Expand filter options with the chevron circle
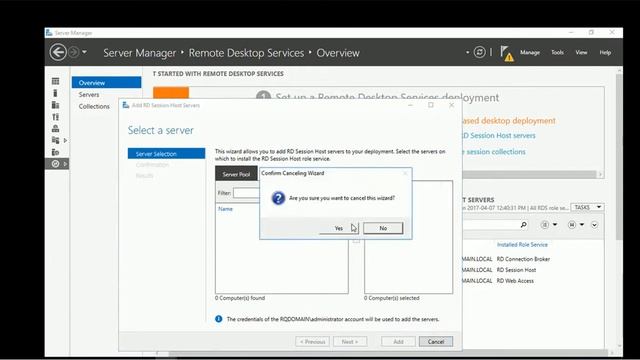This screenshot has width=640, height=360. tap(594, 224)
